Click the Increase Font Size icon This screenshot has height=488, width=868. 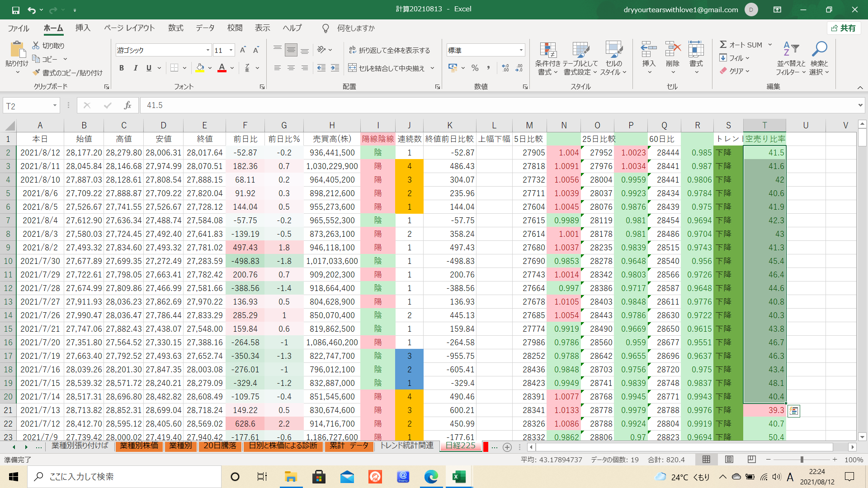pos(243,50)
